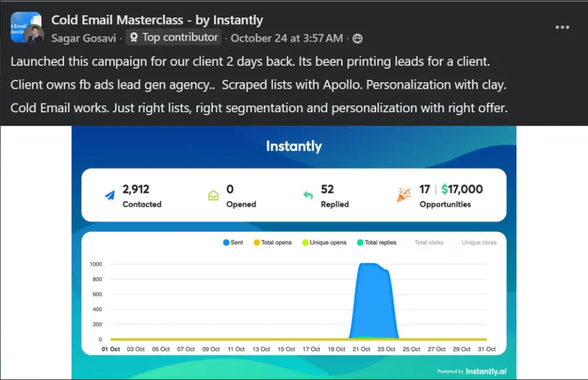Click the Powered by Instantly.ai logo

click(x=470, y=371)
